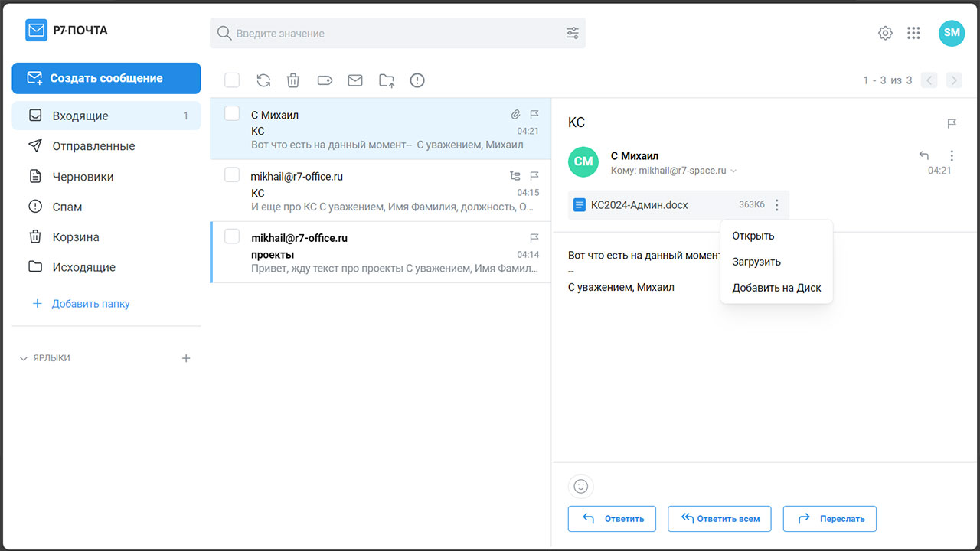980x551 pixels.
Task: Go to previous page arrow
Action: tap(929, 80)
